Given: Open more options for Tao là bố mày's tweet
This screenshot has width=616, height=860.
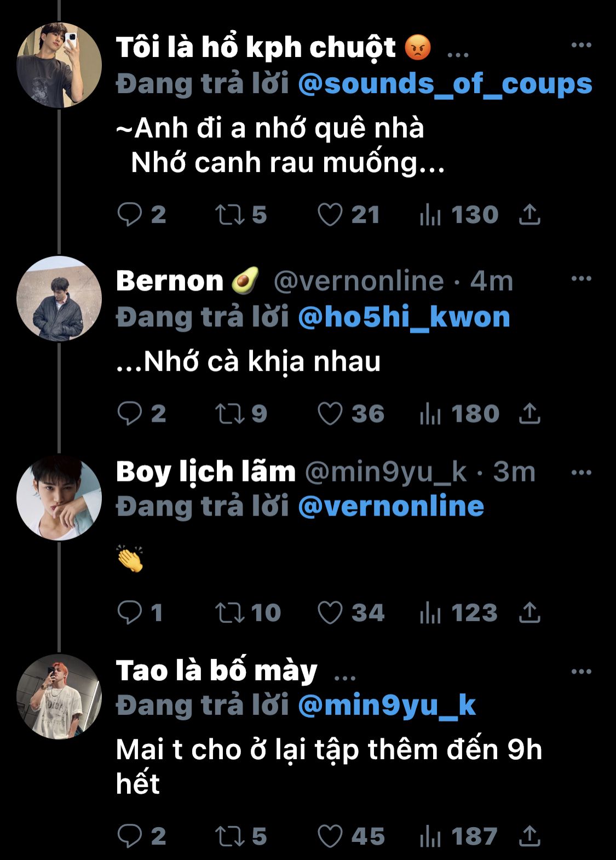Looking at the screenshot, I should 581,672.
